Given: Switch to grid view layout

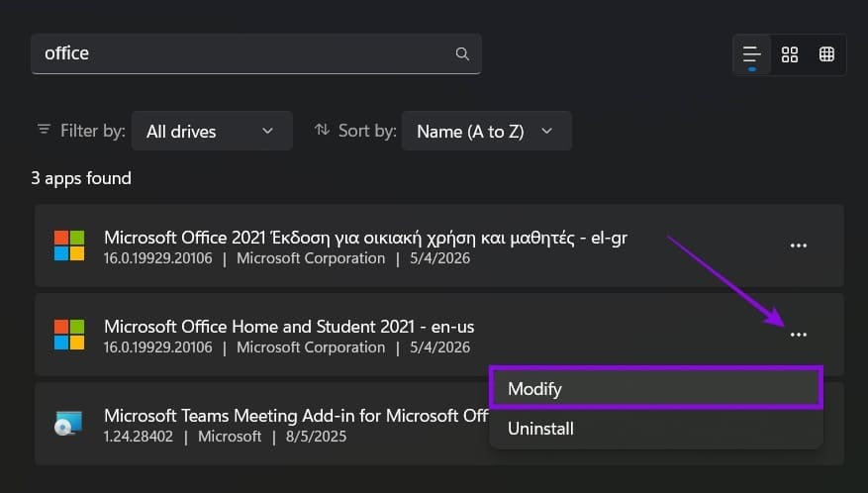Looking at the screenshot, I should click(790, 54).
